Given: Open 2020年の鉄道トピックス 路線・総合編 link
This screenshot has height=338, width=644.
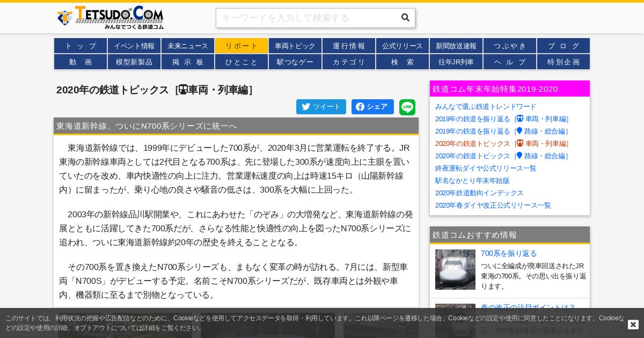Looking at the screenshot, I should click(502, 156).
